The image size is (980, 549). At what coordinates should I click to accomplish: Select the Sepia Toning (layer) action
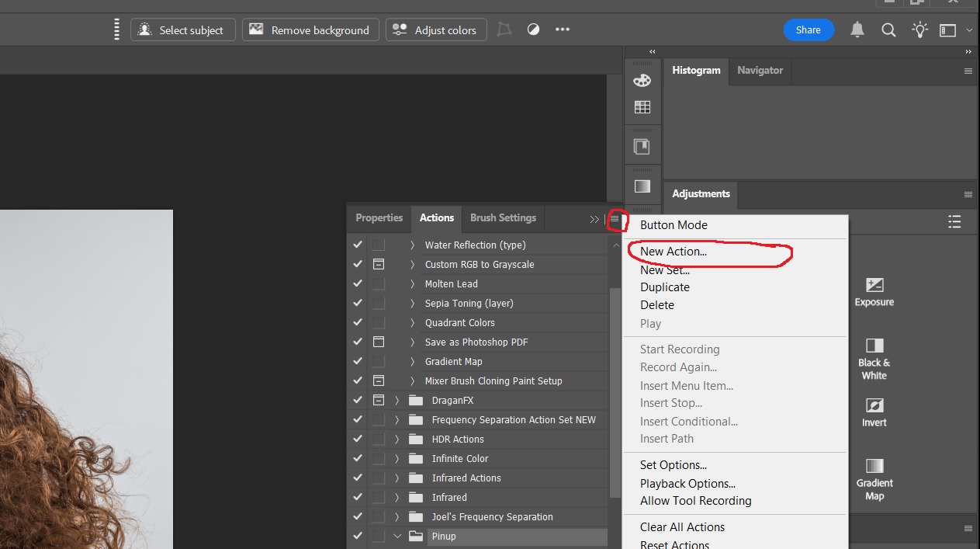click(x=469, y=304)
